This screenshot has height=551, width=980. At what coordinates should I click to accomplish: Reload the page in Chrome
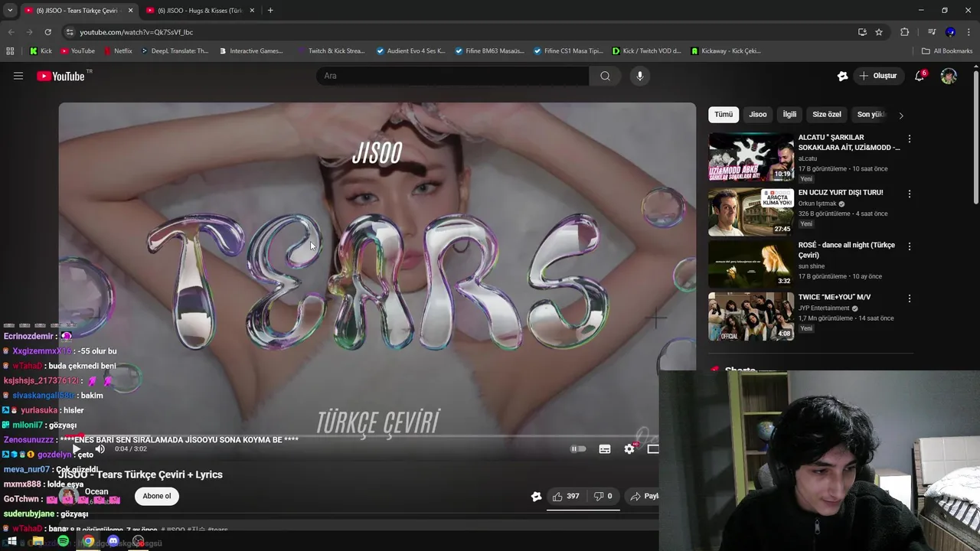click(x=47, y=32)
